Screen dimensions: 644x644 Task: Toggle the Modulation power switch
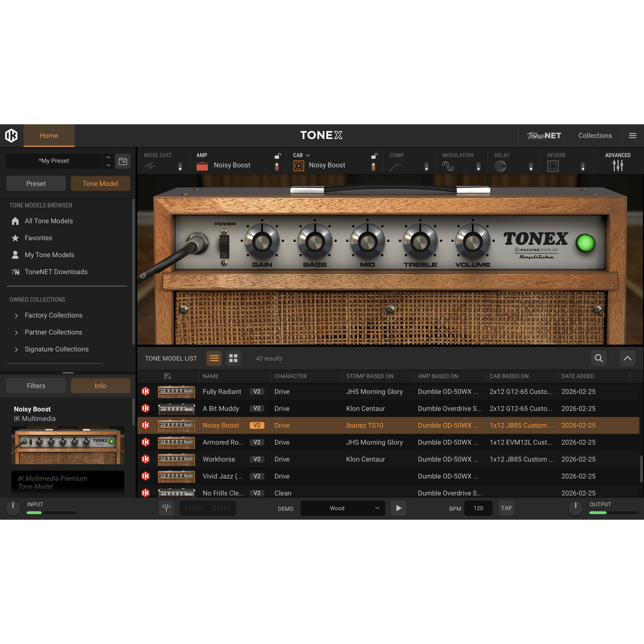click(478, 166)
